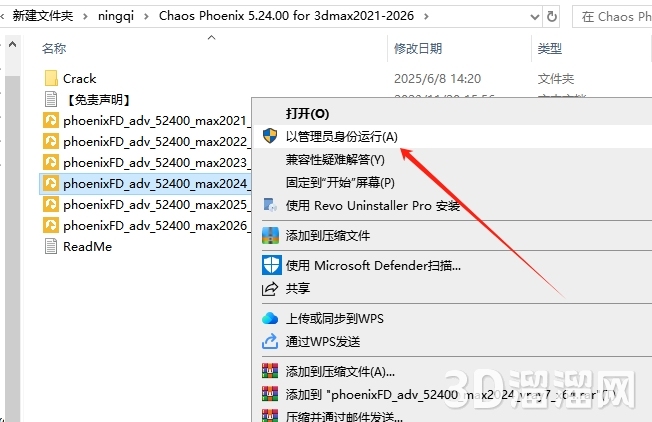The image size is (652, 422).
Task: Select the ReadMe document icon
Action: pos(51,246)
